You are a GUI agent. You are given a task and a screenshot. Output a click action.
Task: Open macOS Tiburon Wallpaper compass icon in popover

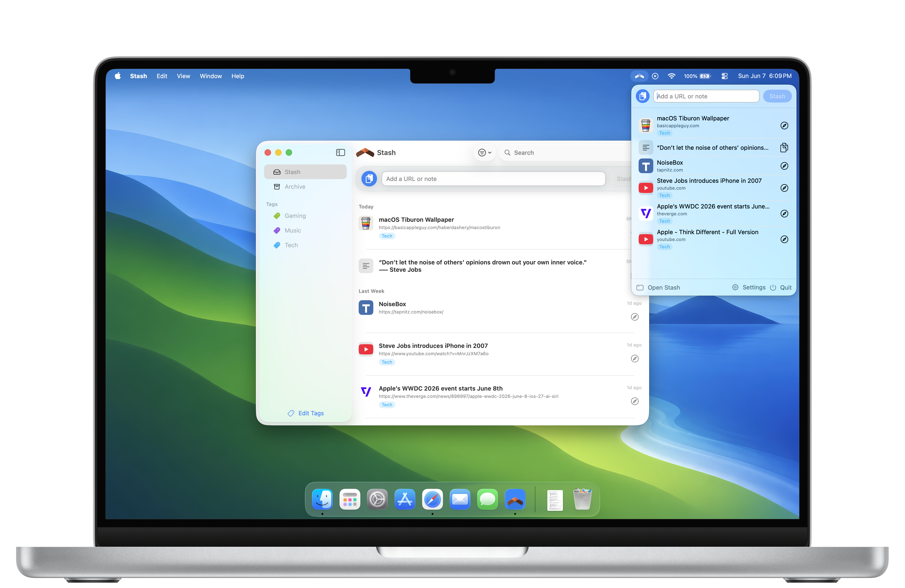pos(784,125)
